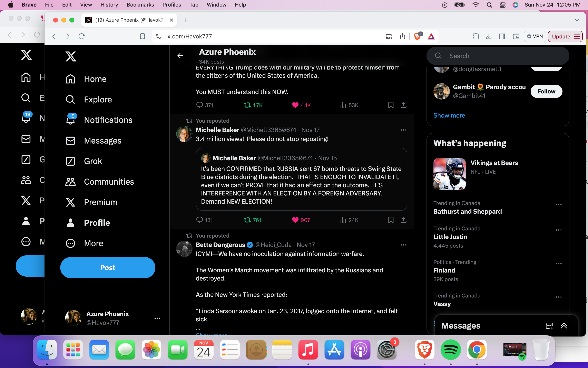Bookmark this page in Brave toolbar
This screenshot has width=588, height=368.
coord(142,37)
